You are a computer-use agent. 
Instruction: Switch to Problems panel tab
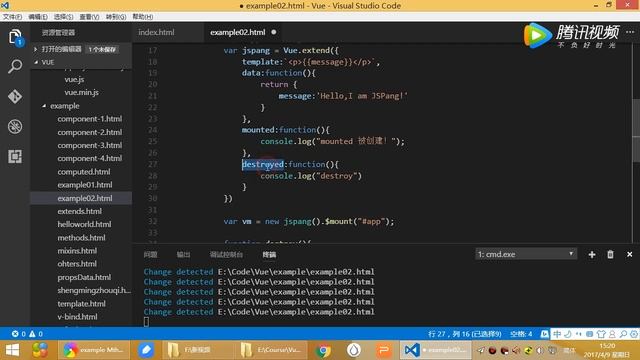pos(150,255)
